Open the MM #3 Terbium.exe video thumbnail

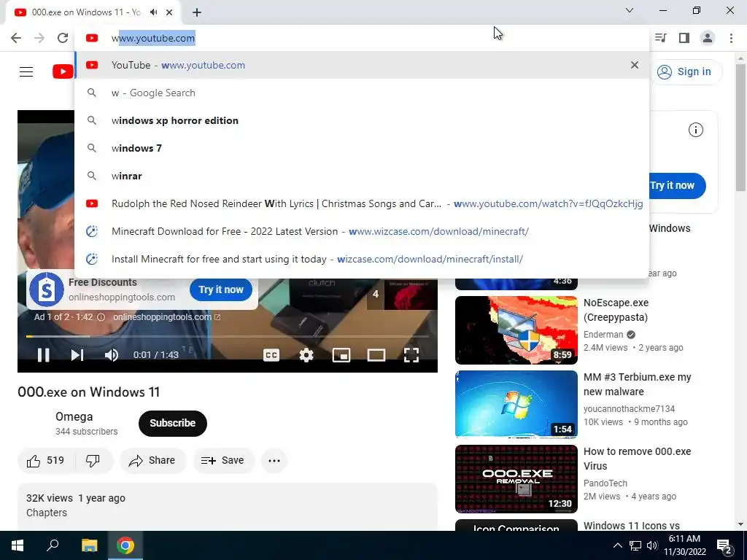coord(516,404)
